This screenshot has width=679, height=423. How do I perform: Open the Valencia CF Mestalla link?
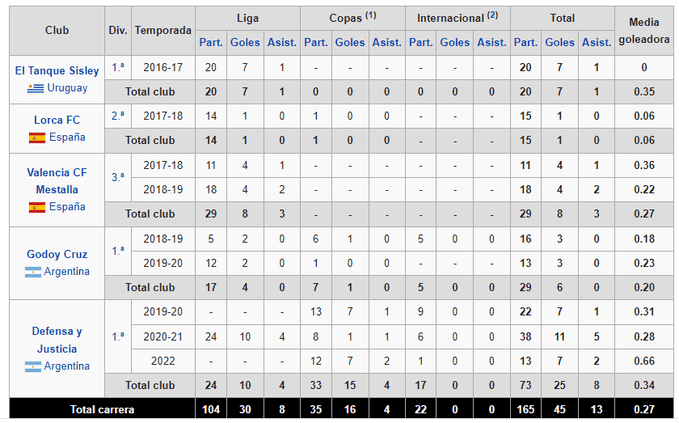point(57,181)
